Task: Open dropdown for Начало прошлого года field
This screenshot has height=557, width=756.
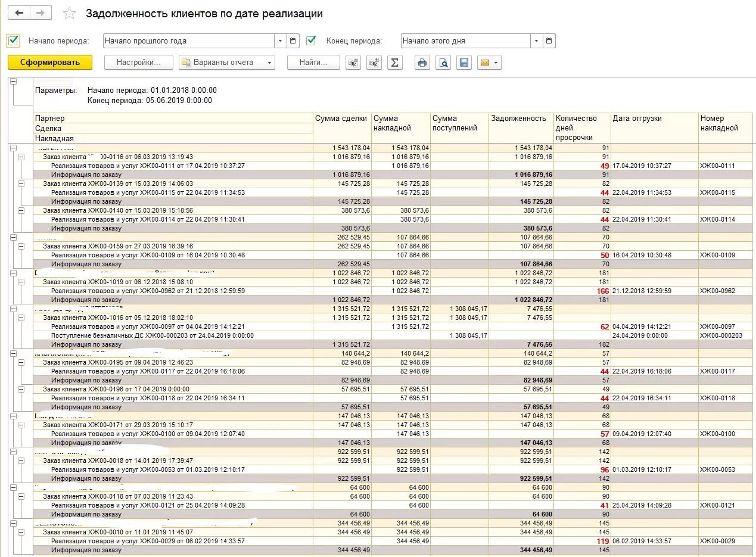Action: [281, 41]
